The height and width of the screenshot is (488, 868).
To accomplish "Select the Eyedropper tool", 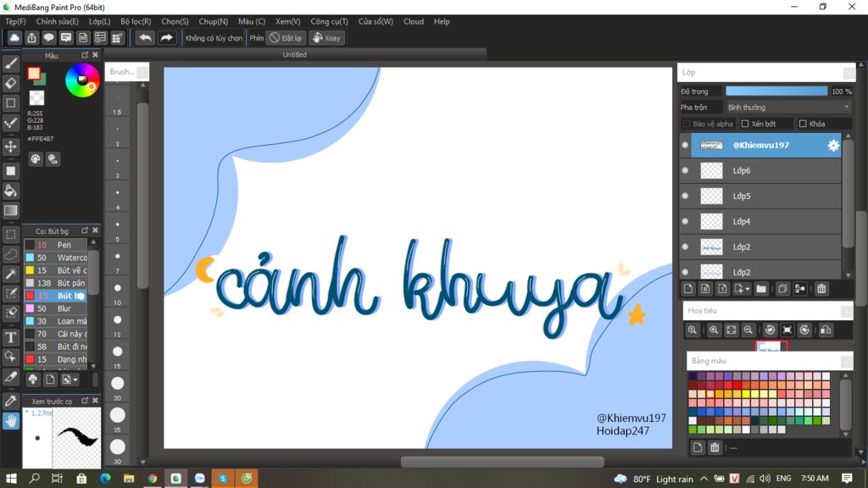I will click(10, 401).
